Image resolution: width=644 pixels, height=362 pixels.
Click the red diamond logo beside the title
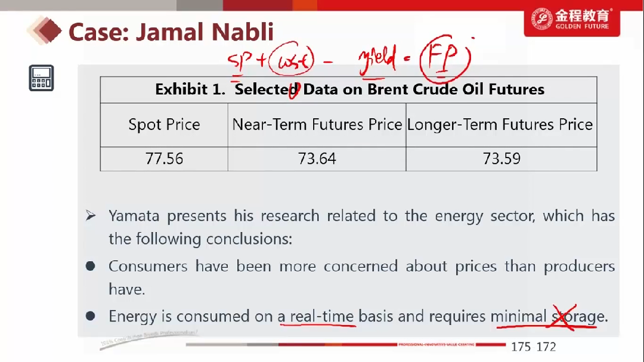point(45,30)
